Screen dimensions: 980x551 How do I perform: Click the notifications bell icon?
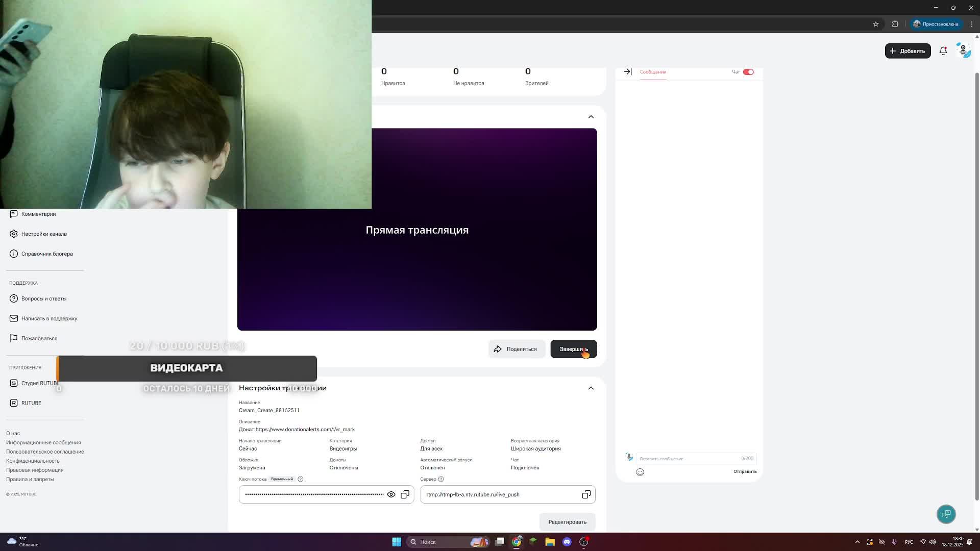(x=943, y=51)
